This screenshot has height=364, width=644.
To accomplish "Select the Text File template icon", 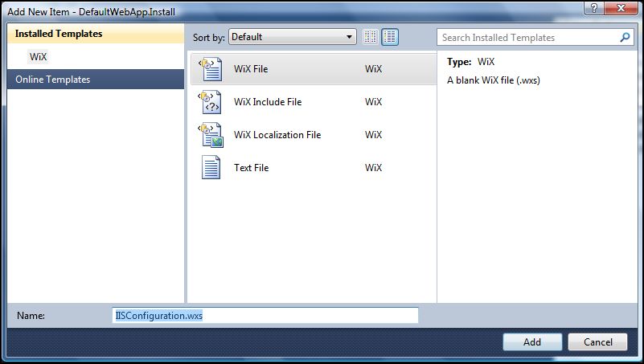I will tap(211, 167).
